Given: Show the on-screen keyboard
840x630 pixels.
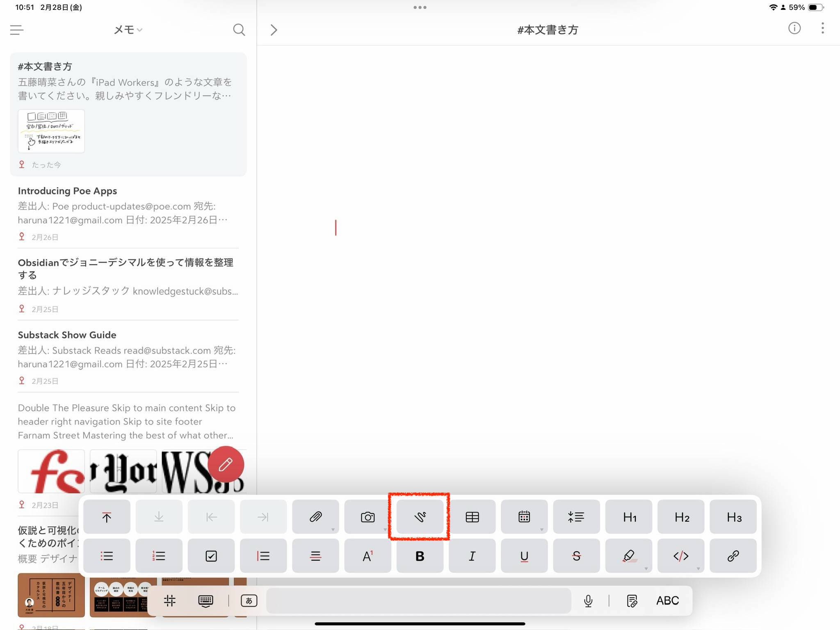Looking at the screenshot, I should pos(205,601).
